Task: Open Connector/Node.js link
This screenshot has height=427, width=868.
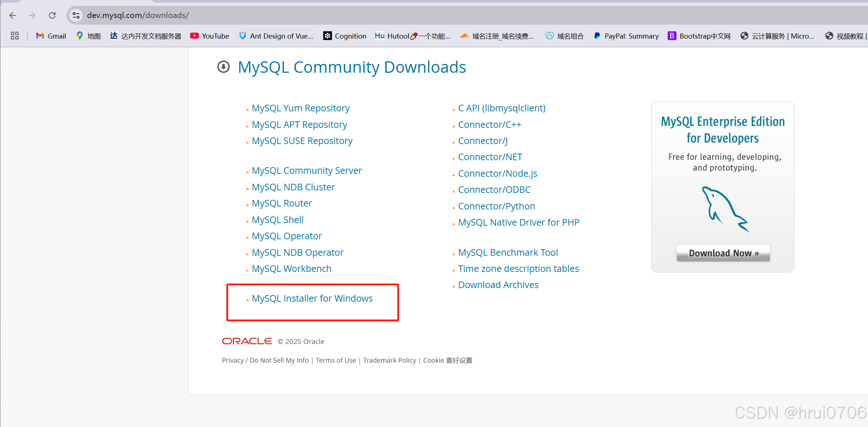Action: 498,173
